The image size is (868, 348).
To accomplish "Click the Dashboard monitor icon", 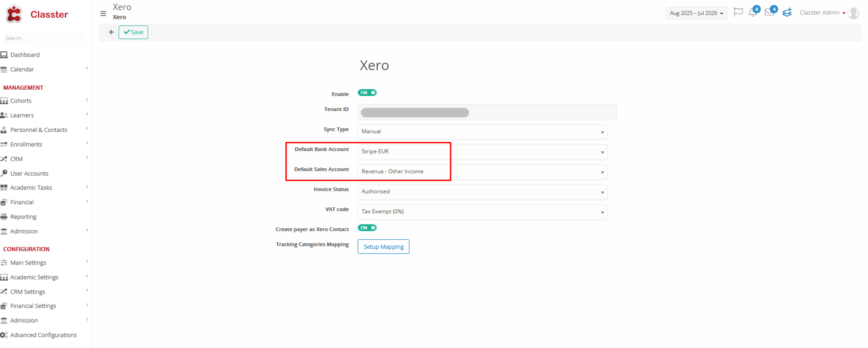I will tap(4, 55).
